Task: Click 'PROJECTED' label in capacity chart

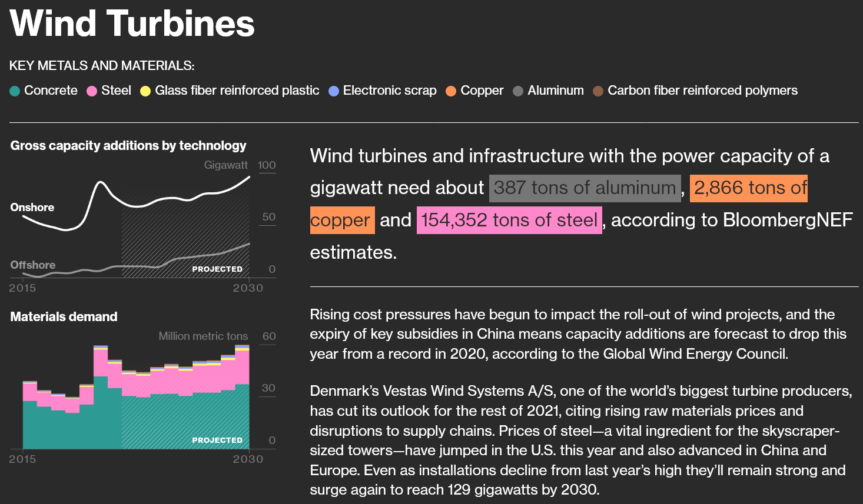Action: (217, 269)
